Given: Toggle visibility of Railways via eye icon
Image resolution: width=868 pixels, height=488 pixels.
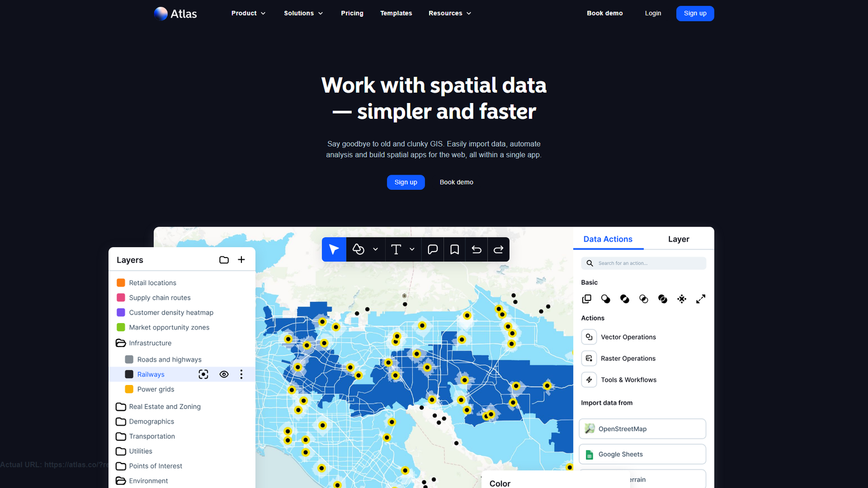Looking at the screenshot, I should (x=224, y=374).
